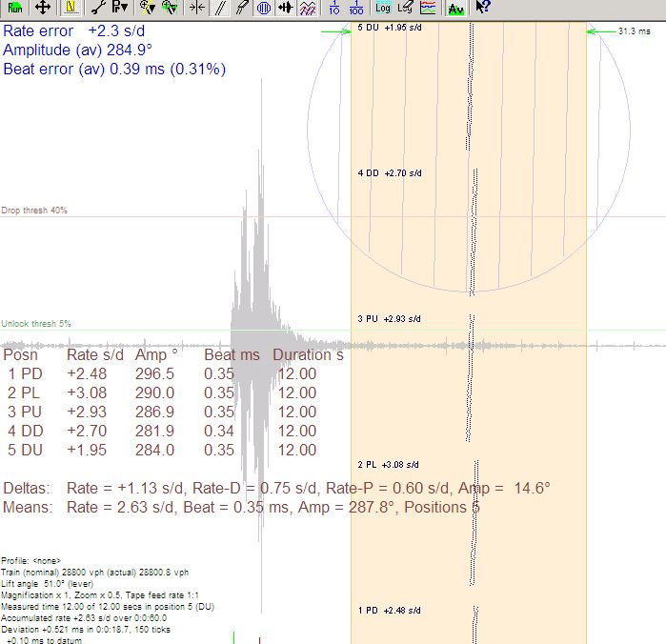Click the green zoom magnifier icon
The height and width of the screenshot is (644, 666).
coord(169,8)
